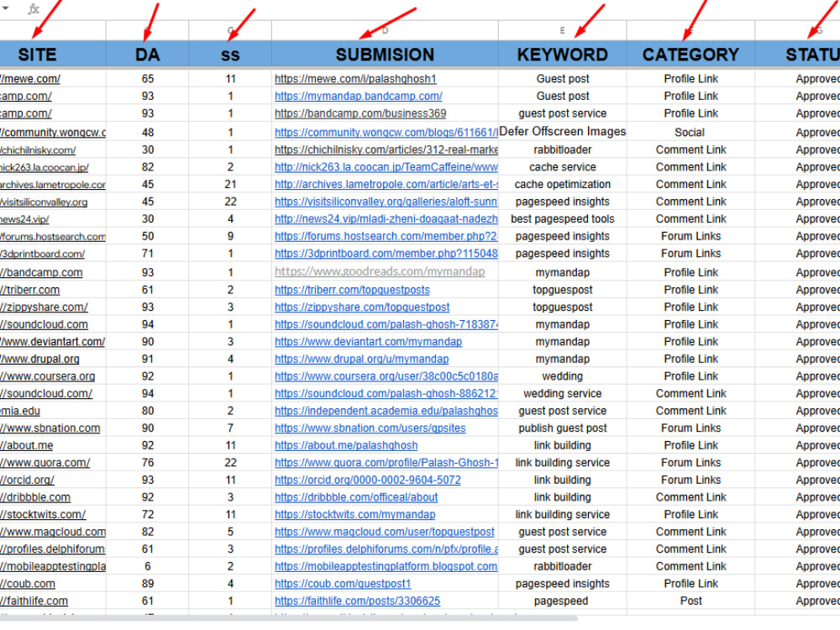This screenshot has height=630, width=840.
Task: Click the /www.quora.com/ site cell
Action: click(53, 462)
